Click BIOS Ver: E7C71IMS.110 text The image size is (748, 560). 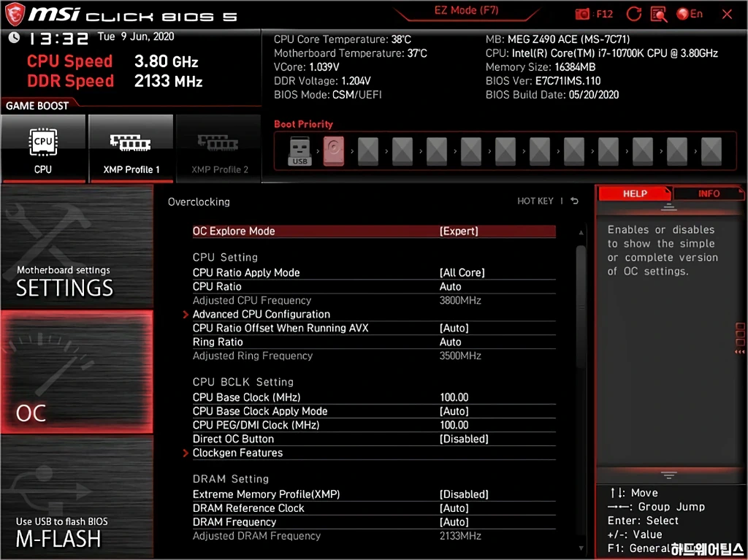click(x=543, y=81)
